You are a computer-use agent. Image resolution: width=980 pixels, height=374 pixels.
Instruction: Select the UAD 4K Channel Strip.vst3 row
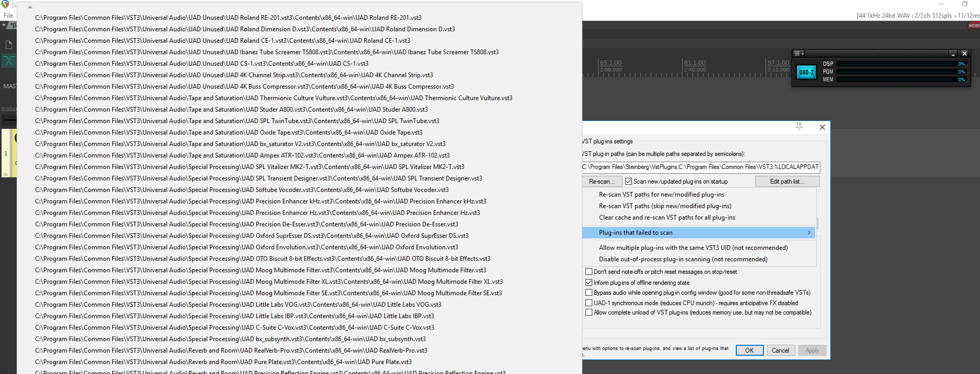tap(299, 75)
